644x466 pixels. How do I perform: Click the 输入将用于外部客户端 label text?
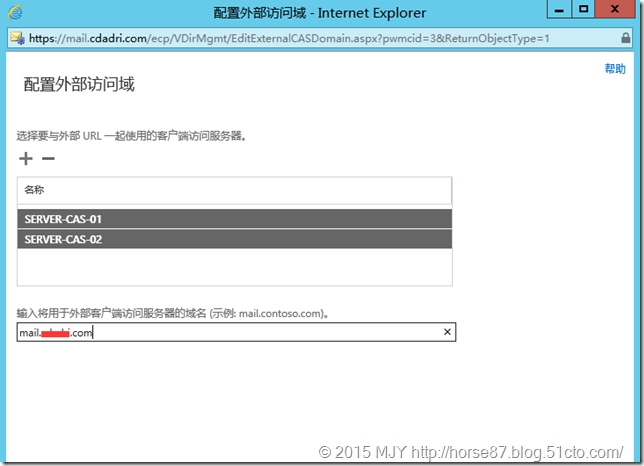(170, 313)
